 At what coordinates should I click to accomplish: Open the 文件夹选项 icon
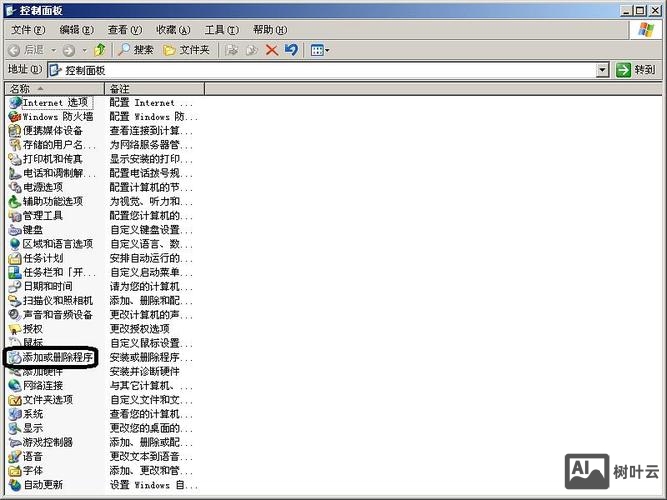click(x=15, y=400)
